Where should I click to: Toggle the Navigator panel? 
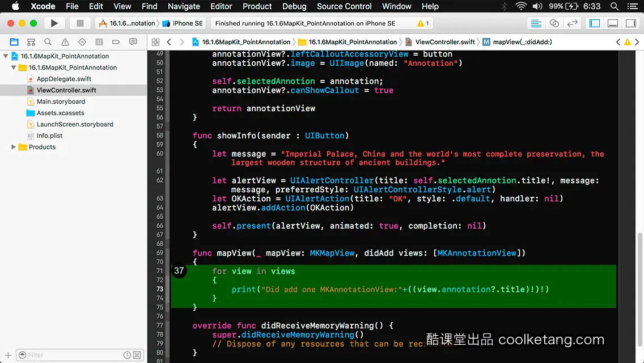tap(595, 23)
